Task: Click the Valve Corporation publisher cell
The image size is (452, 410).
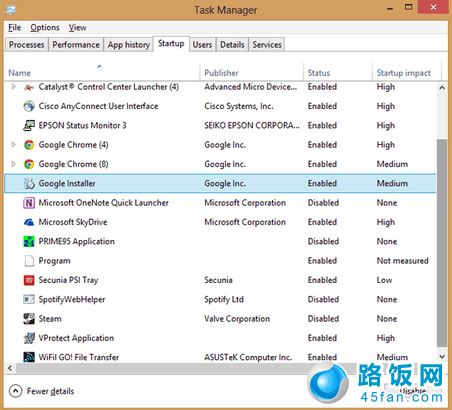Action: [x=237, y=319]
